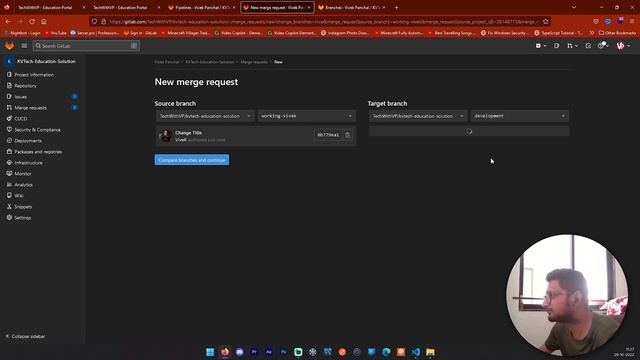Open the GitLab hamburger menu
Image resolution: width=640 pixels, height=360 pixels.
24,46
